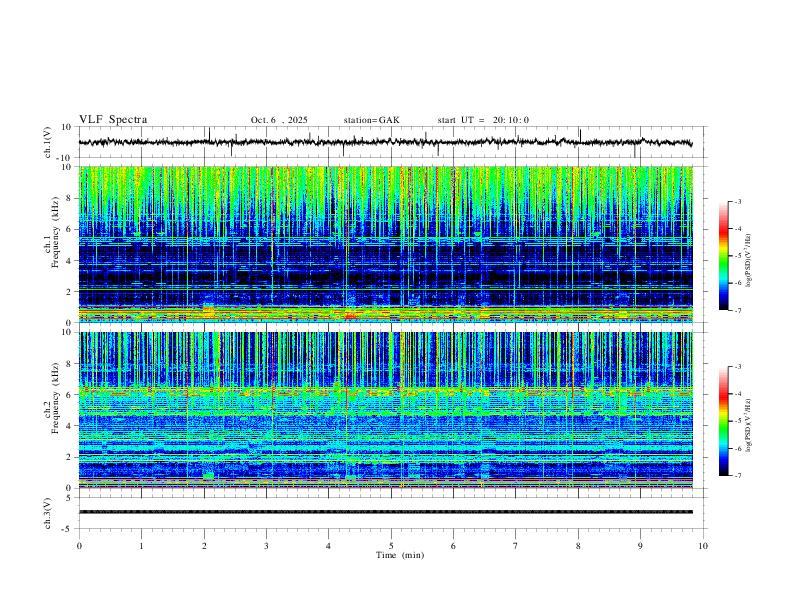Click the -5 tick on ch.3(V) axis

point(68,529)
